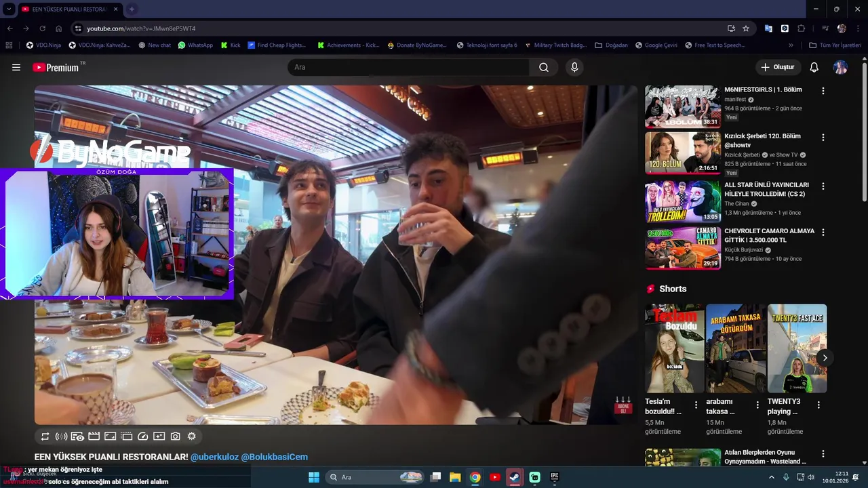Open options for M6NIFESTGIRLS video
Image resolution: width=868 pixels, height=488 pixels.
coord(823,91)
